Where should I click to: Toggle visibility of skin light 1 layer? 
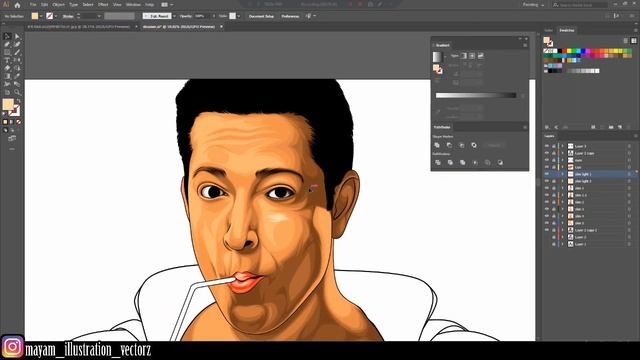click(547, 174)
